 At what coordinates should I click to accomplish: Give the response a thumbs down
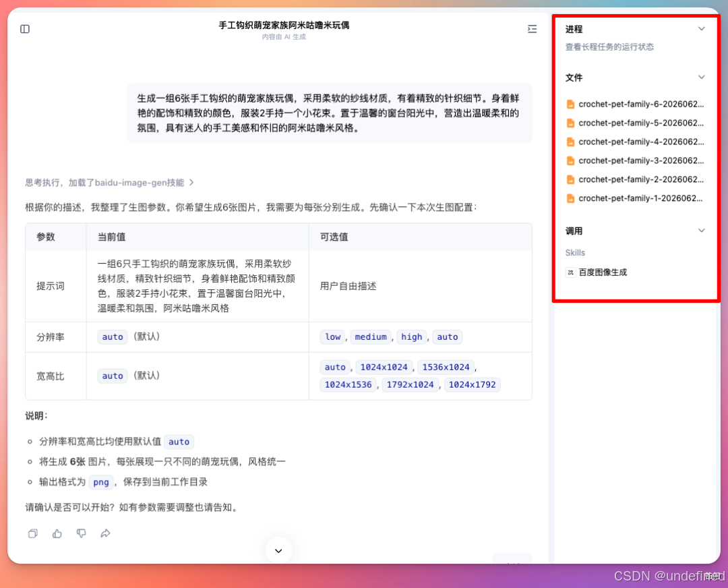click(82, 533)
